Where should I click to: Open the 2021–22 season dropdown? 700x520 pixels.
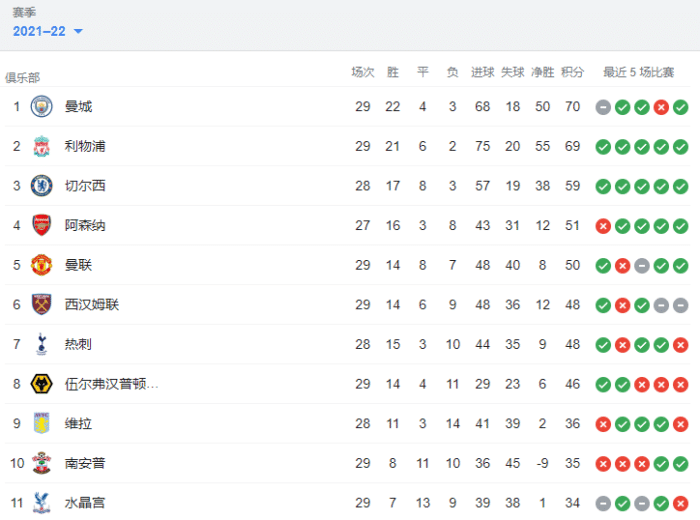48,31
